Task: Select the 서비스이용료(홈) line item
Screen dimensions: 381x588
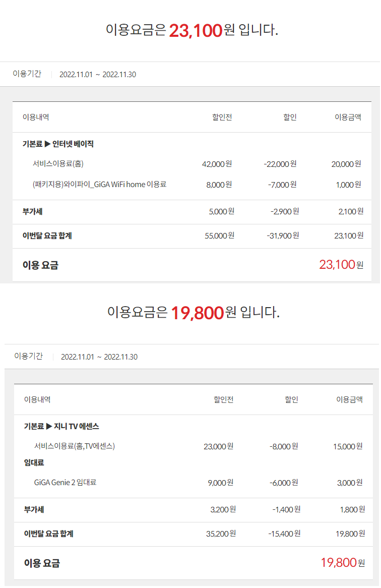Action: tap(58, 164)
